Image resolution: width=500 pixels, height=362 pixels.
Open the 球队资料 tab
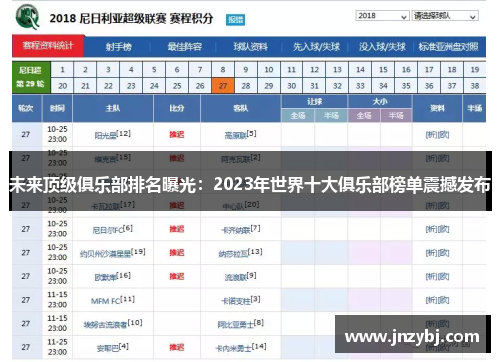click(x=250, y=47)
